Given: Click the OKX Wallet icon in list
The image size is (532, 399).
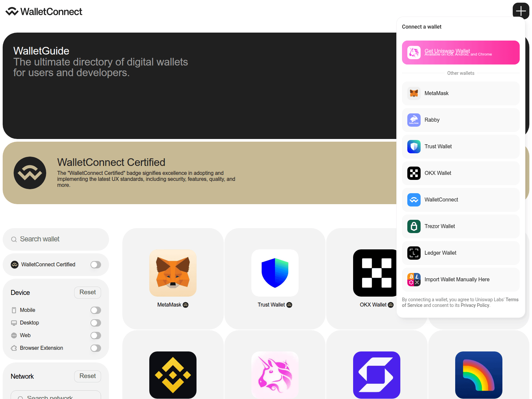Looking at the screenshot, I should coord(414,173).
